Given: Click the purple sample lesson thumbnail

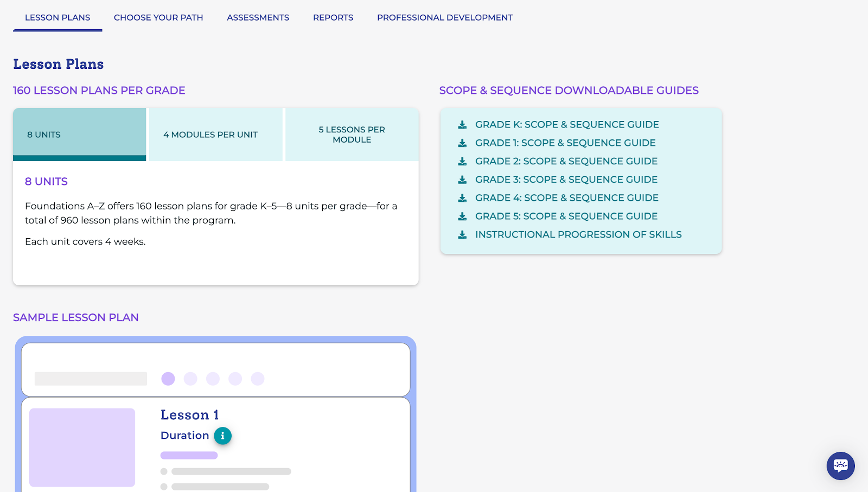Looking at the screenshot, I should click(82, 448).
